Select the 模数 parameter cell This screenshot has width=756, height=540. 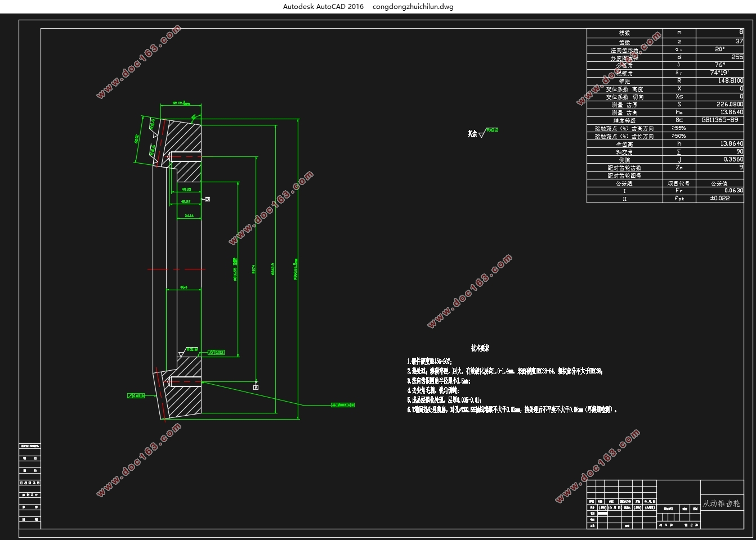pyautogui.click(x=625, y=33)
